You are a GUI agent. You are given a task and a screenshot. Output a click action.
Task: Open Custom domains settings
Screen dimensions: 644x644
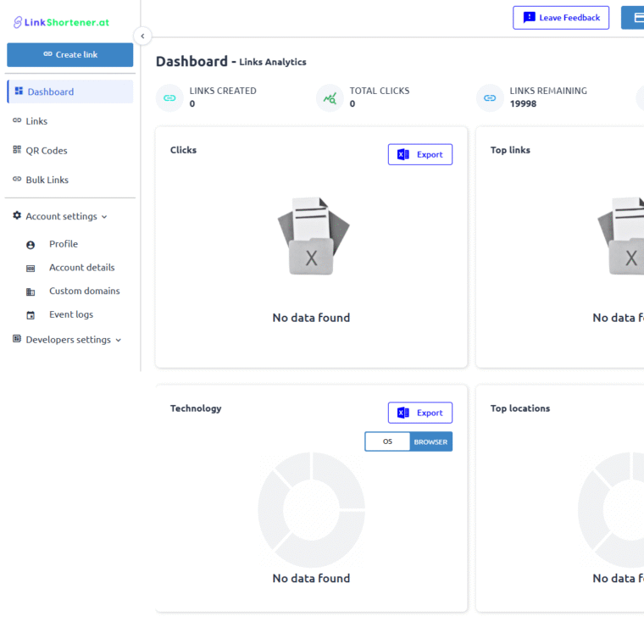[x=84, y=291]
